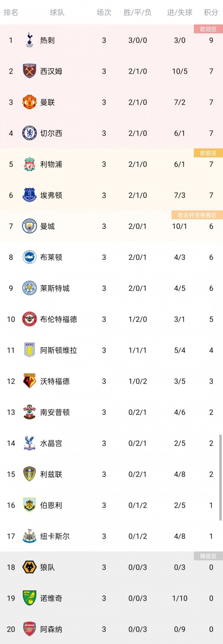This screenshot has width=223, height=644.
Task: Click the Arsenal crest icon
Action: 29,629
